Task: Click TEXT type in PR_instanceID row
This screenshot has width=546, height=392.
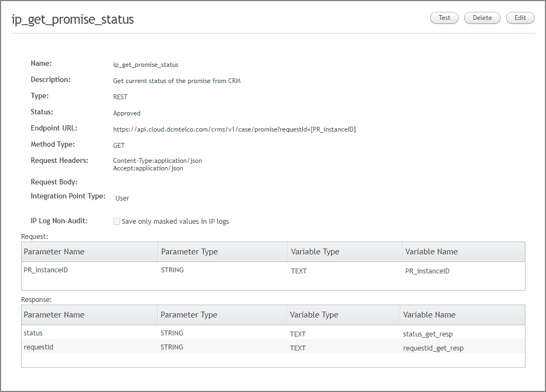Action: pos(299,271)
